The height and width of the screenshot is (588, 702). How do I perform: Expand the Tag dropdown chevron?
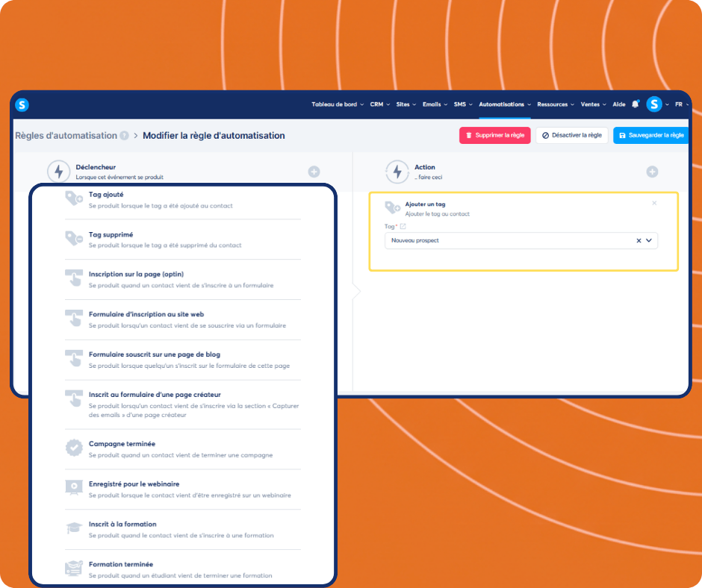pyautogui.click(x=649, y=241)
